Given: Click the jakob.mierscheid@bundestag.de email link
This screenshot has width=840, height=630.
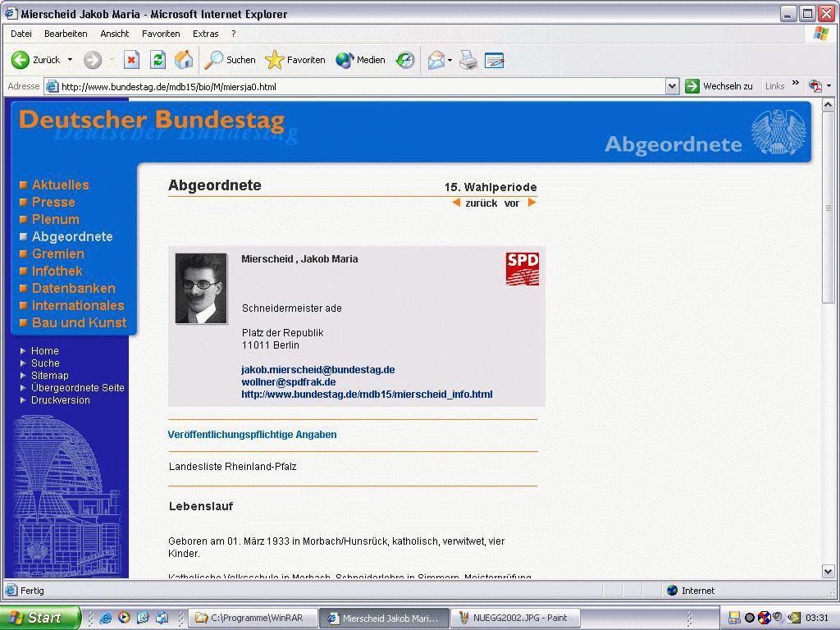Looking at the screenshot, I should point(317,370).
